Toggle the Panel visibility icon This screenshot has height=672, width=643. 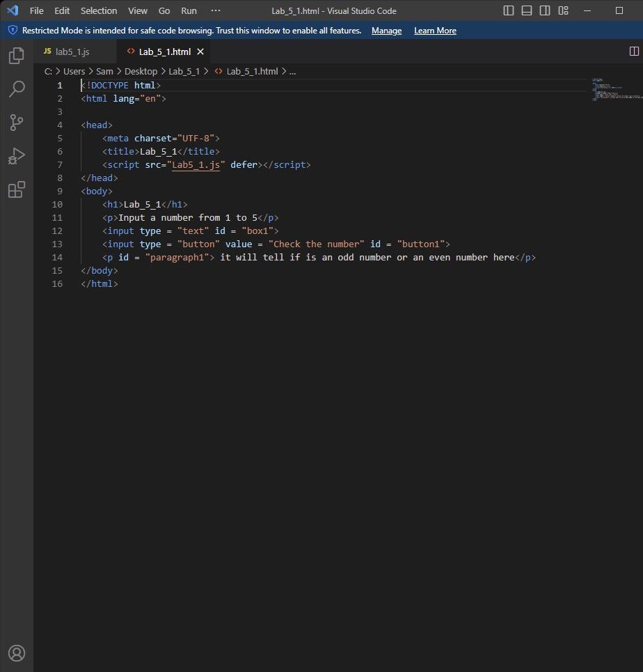527,10
